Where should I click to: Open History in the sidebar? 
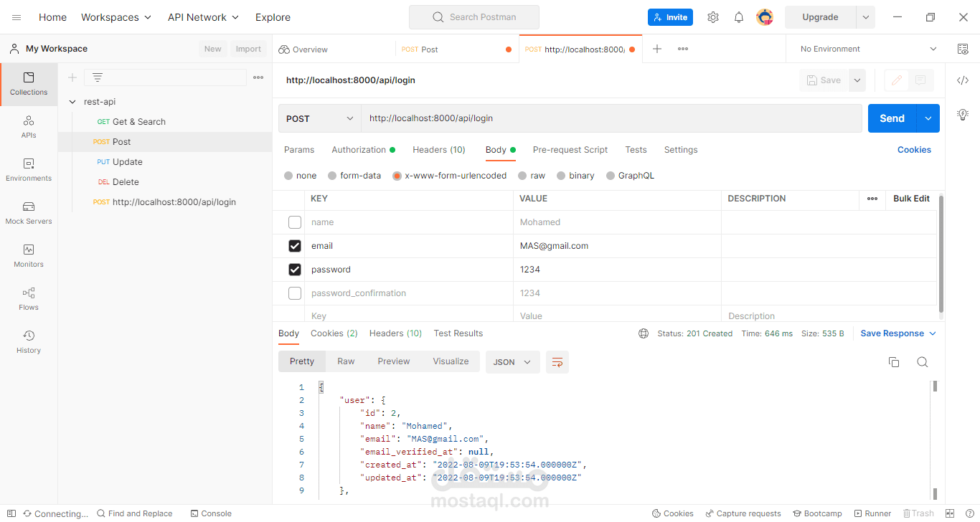point(29,341)
